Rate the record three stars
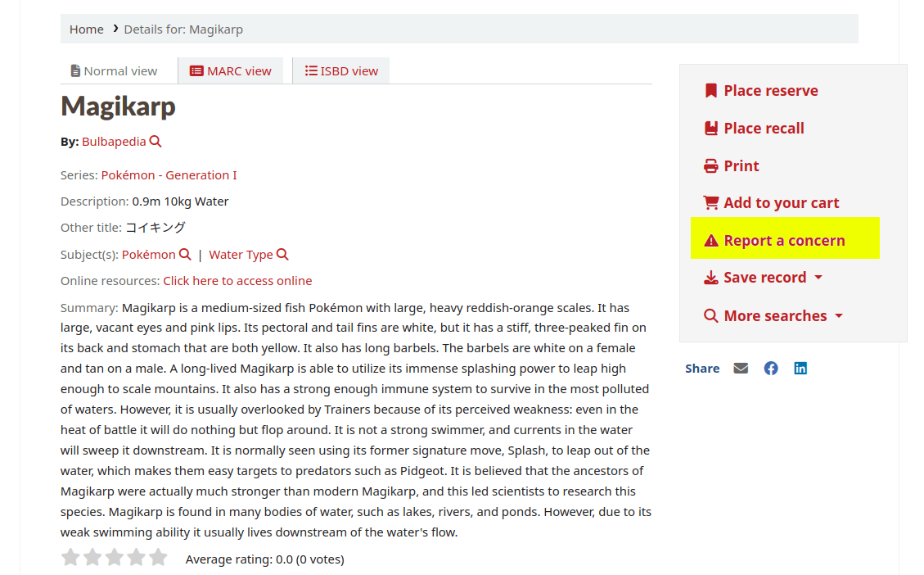Viewport: 924px width, 575px height. tap(114, 557)
